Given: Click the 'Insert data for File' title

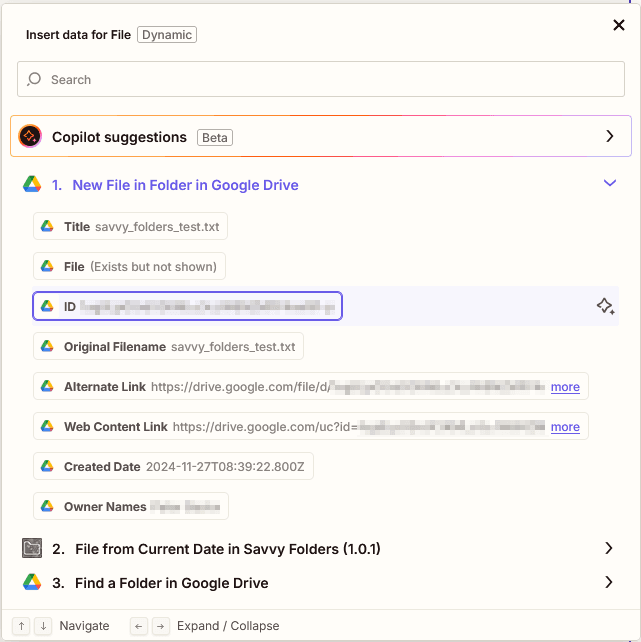Looking at the screenshot, I should pyautogui.click(x=78, y=35).
